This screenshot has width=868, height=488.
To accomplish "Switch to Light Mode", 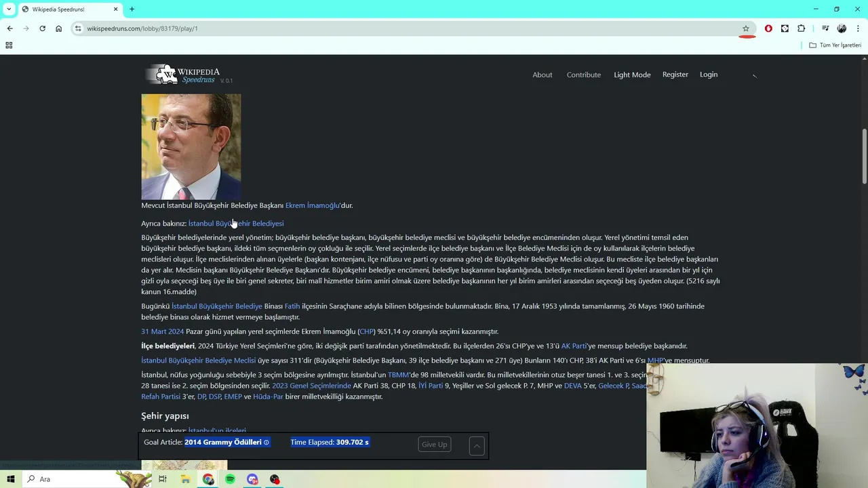I will (632, 75).
